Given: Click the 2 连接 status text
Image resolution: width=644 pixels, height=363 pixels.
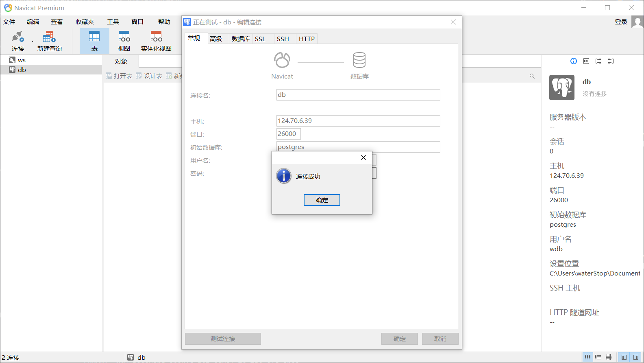Looking at the screenshot, I should [x=11, y=357].
